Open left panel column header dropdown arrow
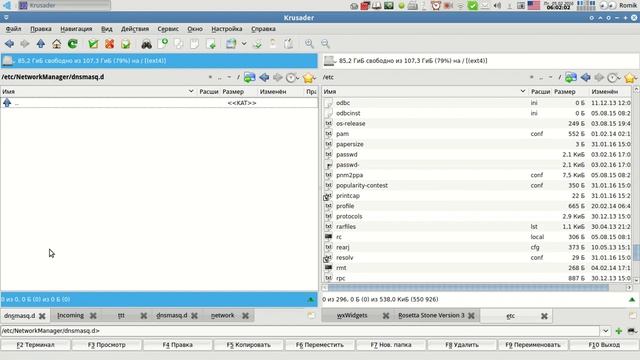 191,91
